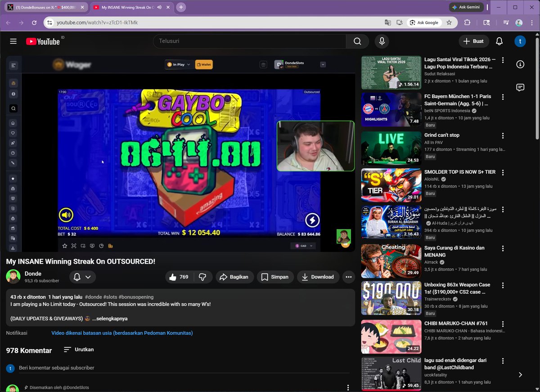Open YouTube notifications bell in header
Viewport: 540px width, 392px height.
tap(499, 41)
